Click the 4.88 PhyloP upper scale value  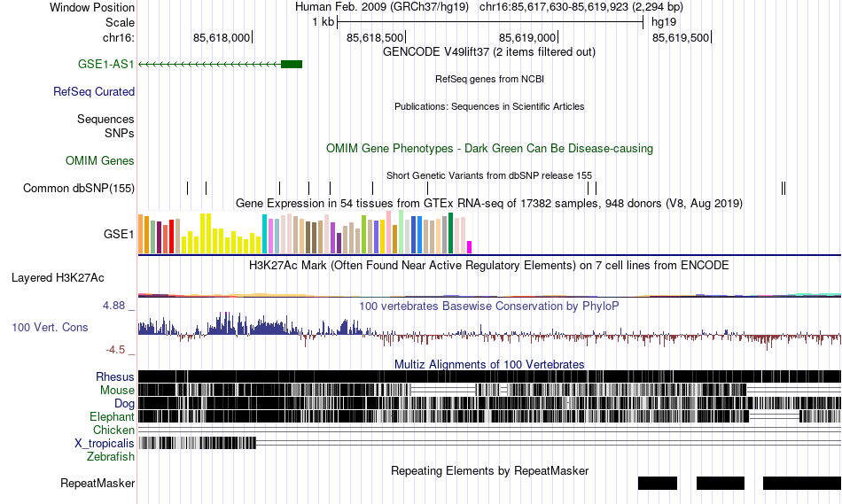coord(113,306)
